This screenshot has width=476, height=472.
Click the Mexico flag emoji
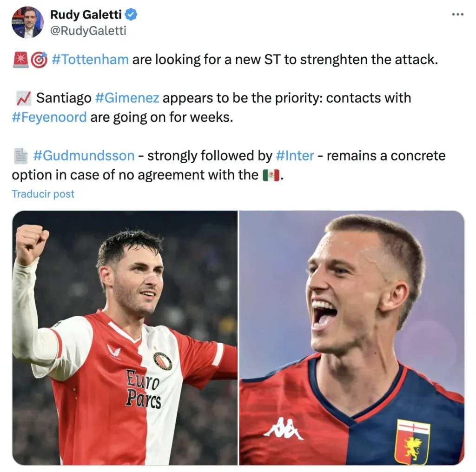271,175
